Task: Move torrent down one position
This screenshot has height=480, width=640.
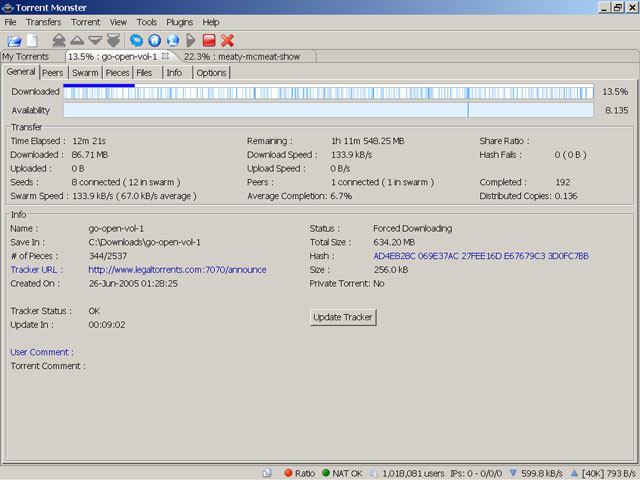Action: [95, 40]
